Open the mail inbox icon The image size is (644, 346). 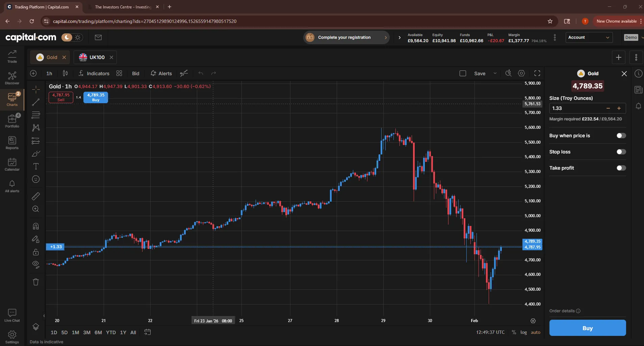98,37
